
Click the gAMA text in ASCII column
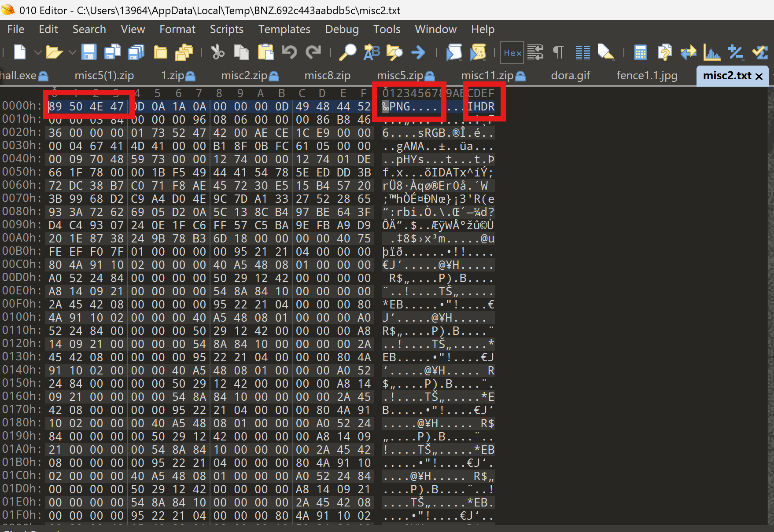point(410,146)
